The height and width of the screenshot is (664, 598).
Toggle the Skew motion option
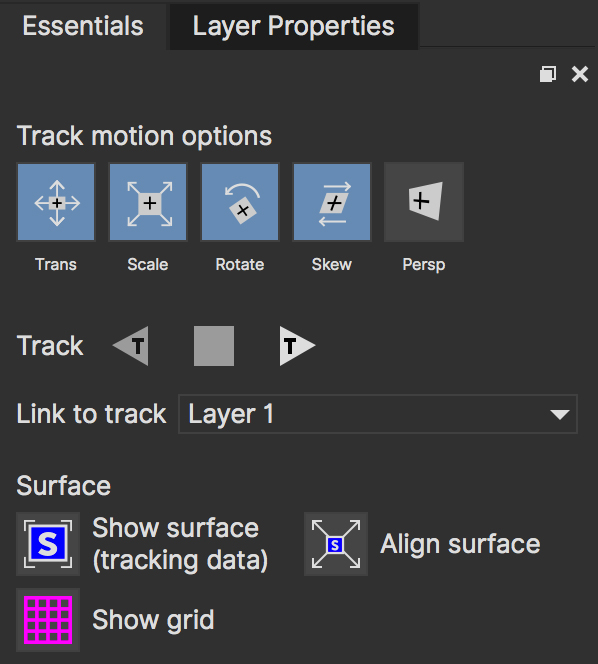coord(332,202)
